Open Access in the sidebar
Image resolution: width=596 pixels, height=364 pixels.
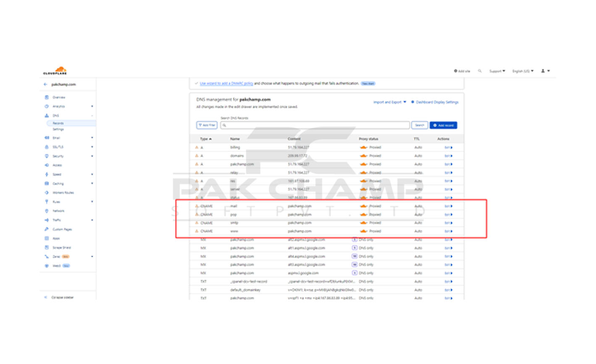tap(57, 165)
